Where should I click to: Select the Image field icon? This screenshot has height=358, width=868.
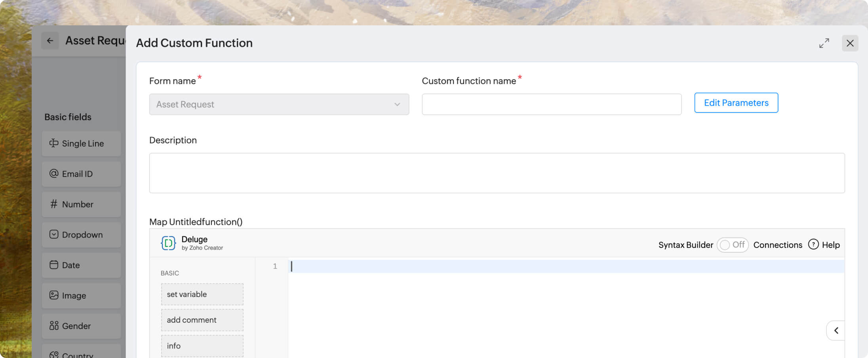(x=54, y=295)
